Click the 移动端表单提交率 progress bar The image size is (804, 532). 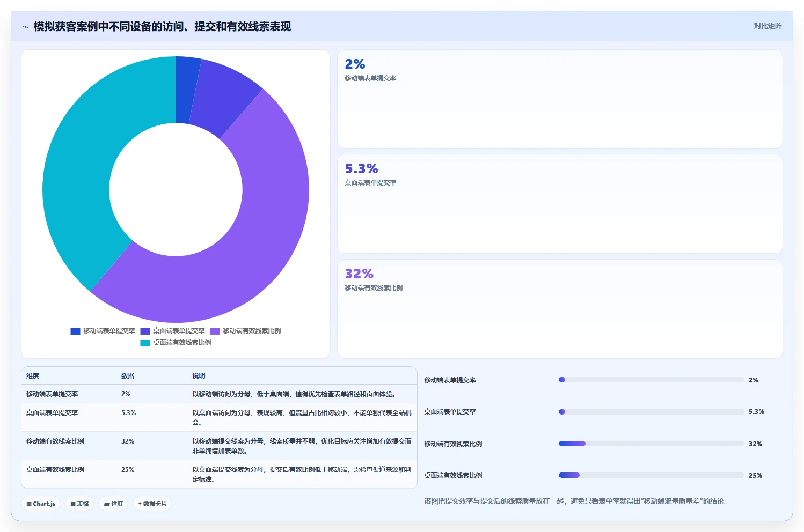651,380
